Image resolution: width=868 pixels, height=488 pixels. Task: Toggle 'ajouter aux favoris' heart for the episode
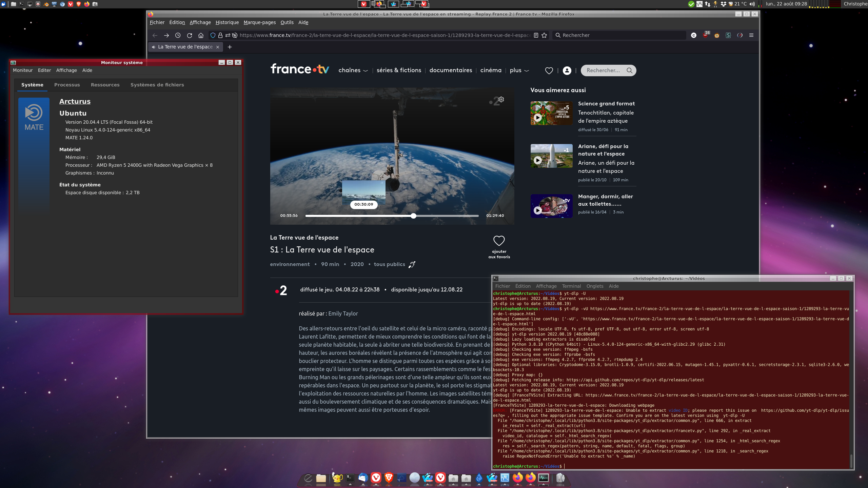pos(499,241)
